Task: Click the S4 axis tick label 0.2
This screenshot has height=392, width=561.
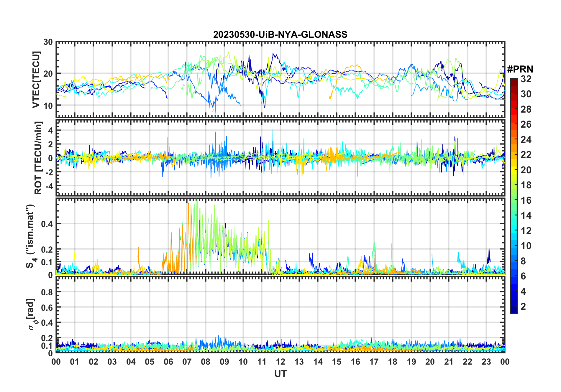Action: tap(47, 249)
